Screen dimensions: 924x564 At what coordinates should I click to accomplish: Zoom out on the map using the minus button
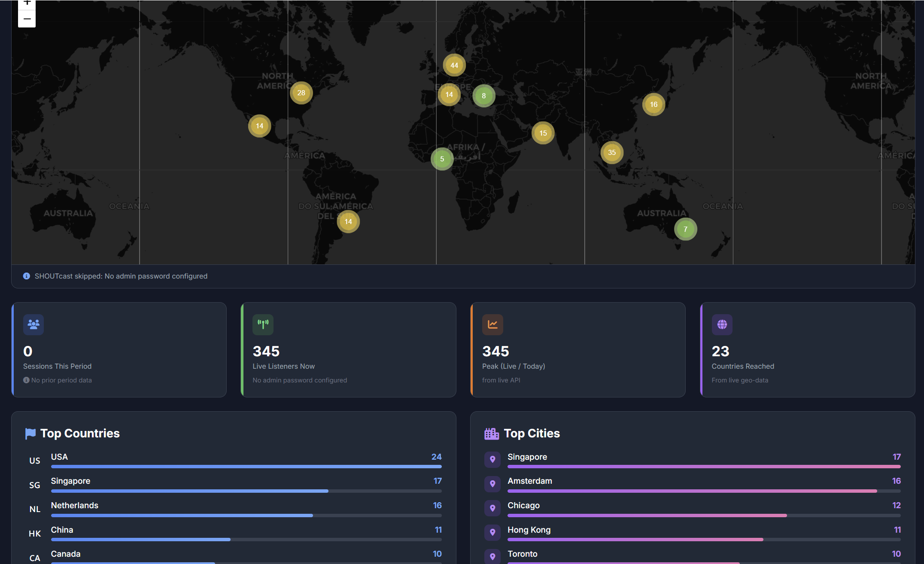pos(27,19)
